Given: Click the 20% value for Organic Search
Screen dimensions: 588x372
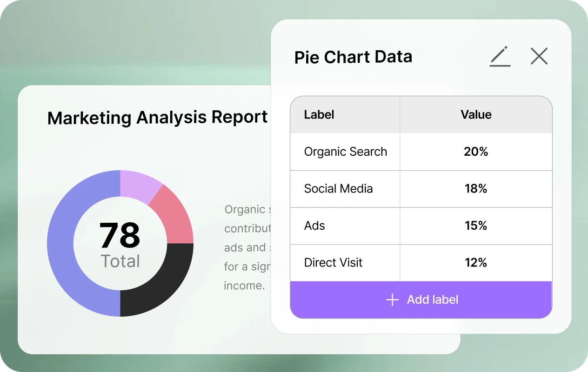Looking at the screenshot, I should (x=476, y=152).
